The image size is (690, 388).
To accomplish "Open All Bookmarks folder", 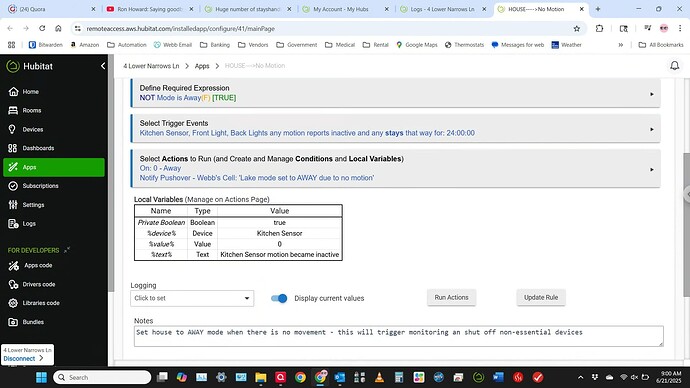I will (661, 45).
